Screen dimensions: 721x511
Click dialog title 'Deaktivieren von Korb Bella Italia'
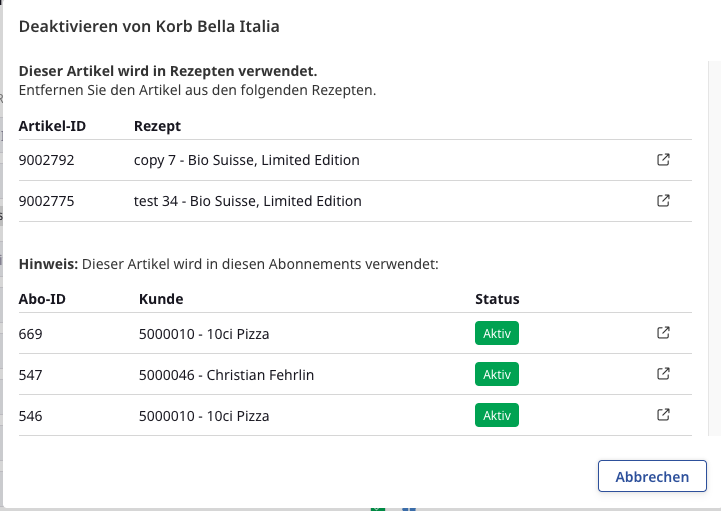click(149, 27)
